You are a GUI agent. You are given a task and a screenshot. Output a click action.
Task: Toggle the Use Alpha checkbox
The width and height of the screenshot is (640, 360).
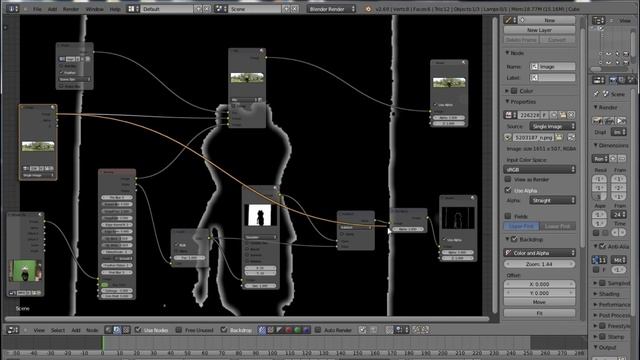508,190
